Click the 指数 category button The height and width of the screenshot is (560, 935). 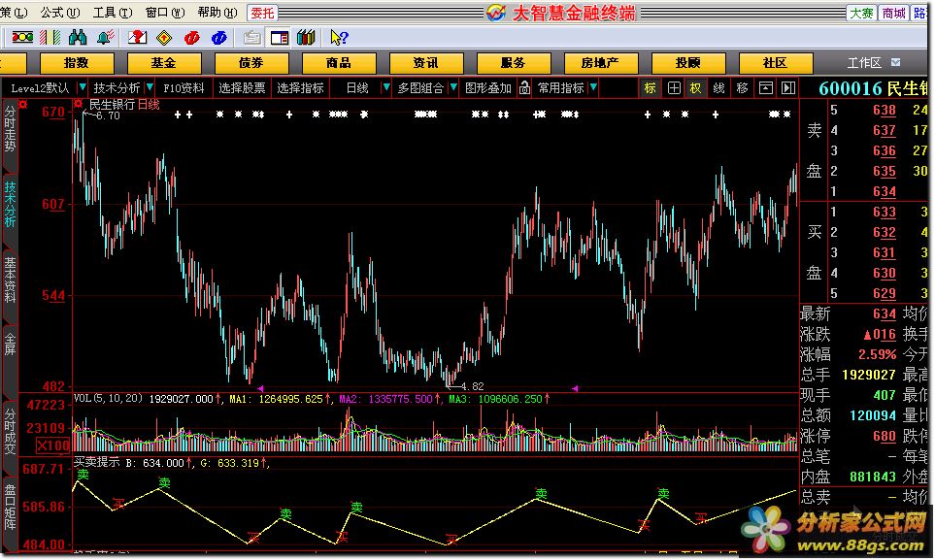(77, 63)
